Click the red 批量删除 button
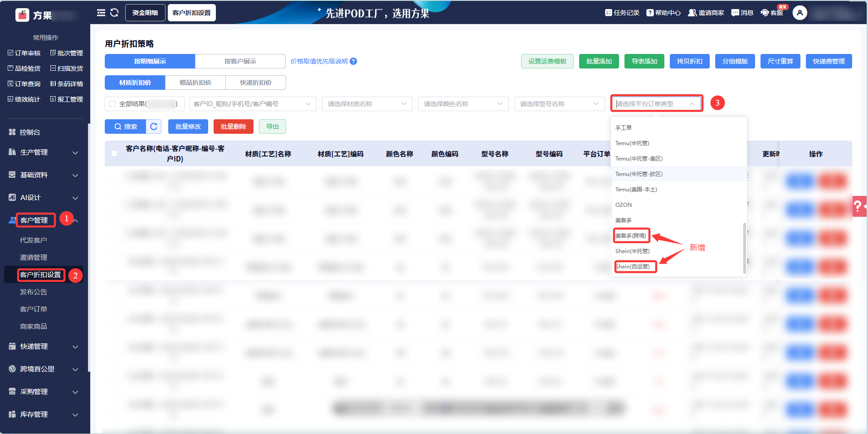Viewport: 868px width, 434px height. [x=233, y=127]
